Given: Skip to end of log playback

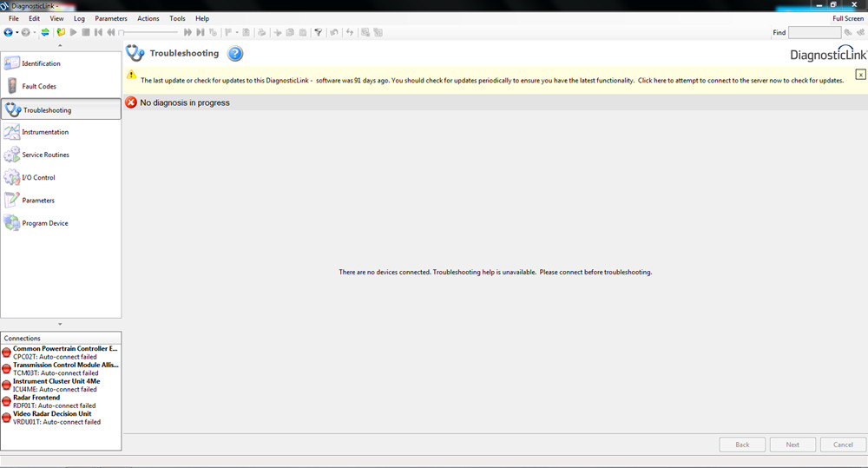Looking at the screenshot, I should (x=201, y=33).
